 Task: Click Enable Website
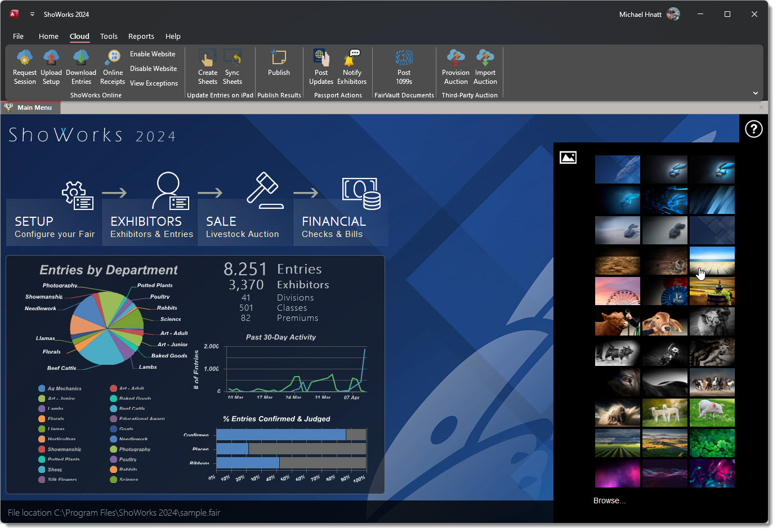point(153,54)
